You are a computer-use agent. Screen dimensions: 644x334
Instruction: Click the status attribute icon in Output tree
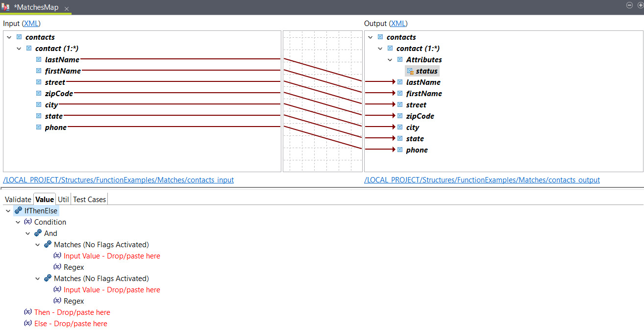pyautogui.click(x=410, y=71)
